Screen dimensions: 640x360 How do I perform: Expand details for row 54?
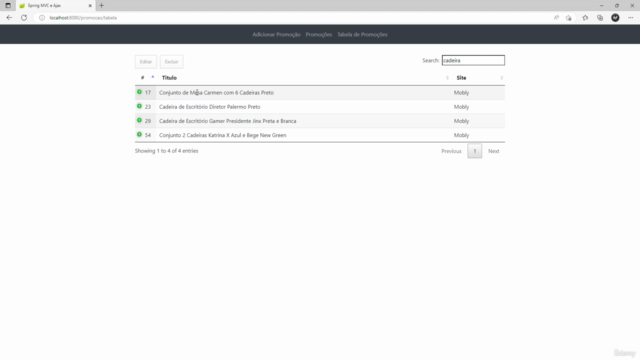click(139, 134)
